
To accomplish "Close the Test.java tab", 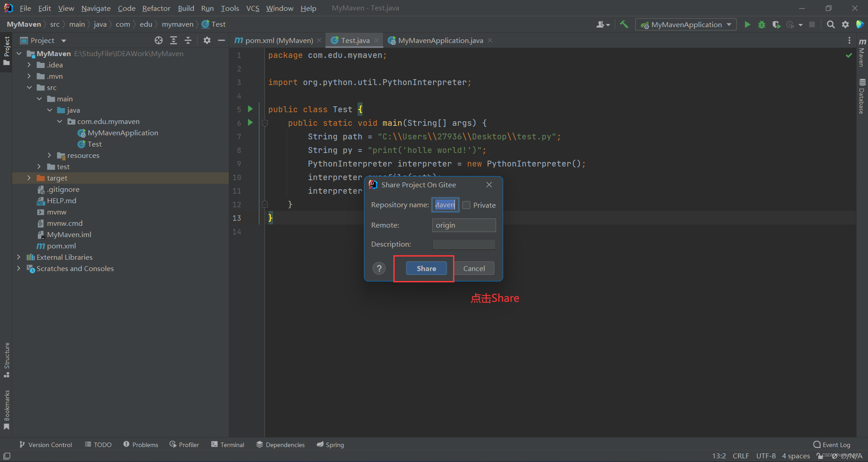I will pyautogui.click(x=377, y=40).
